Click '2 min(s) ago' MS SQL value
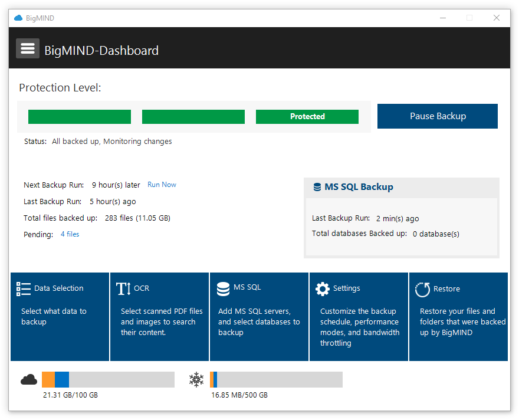The width and height of the screenshot is (519, 420). point(398,218)
